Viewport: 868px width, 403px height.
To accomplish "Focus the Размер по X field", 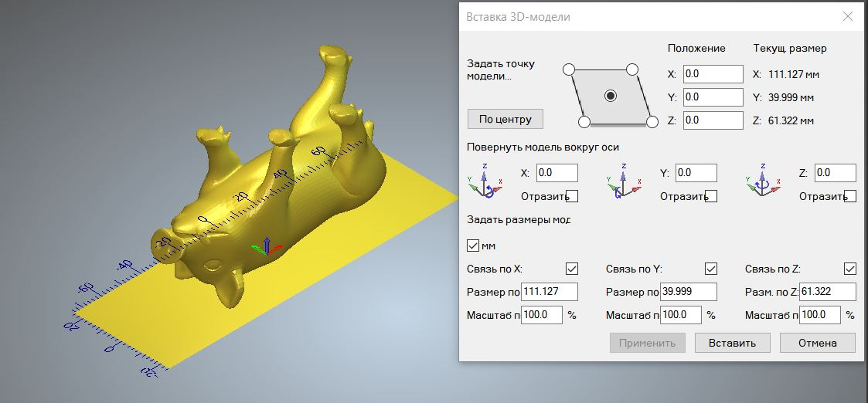I will coord(550,292).
